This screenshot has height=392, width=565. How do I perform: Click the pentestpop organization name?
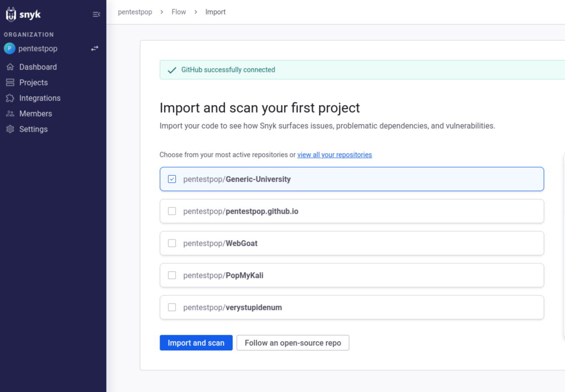tap(38, 49)
